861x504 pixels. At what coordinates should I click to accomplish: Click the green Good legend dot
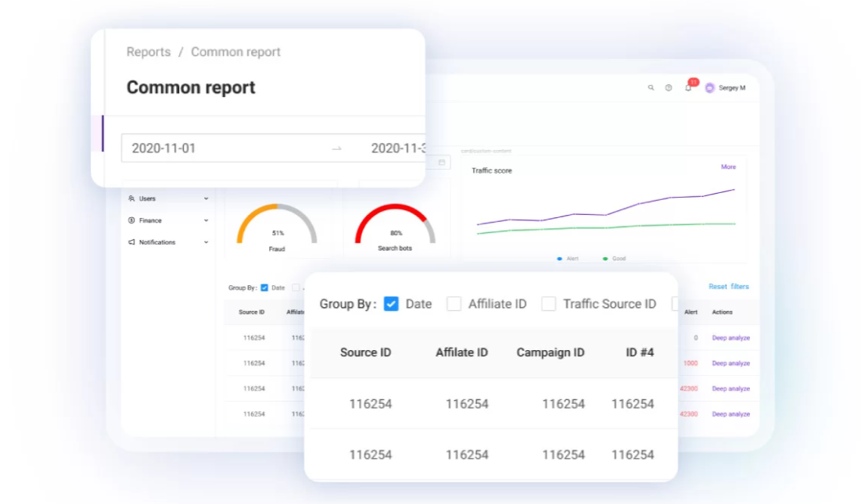(605, 259)
